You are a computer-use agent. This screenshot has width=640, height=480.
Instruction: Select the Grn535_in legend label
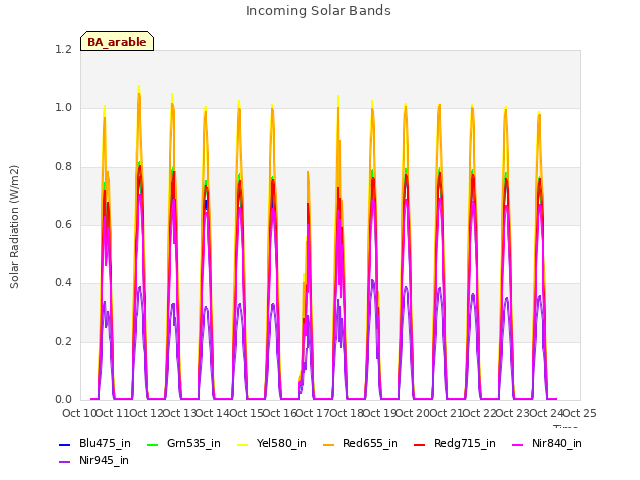click(x=194, y=443)
